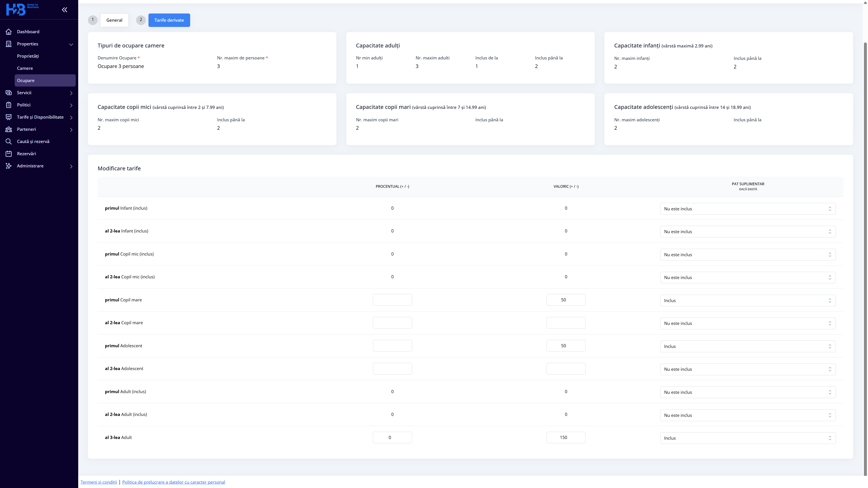The width and height of the screenshot is (868, 488).
Task: Click the PAT SUPLIMENTAR column header
Action: (748, 186)
